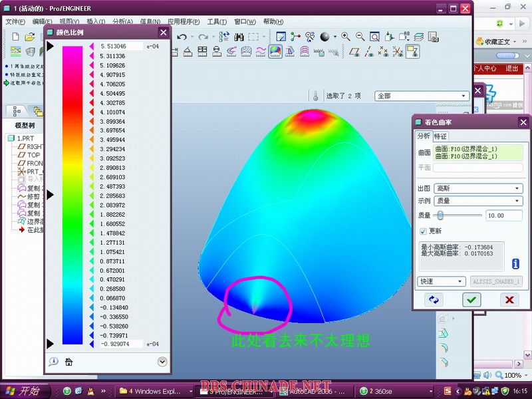The image size is (532, 399).
Task: Toggle datum planes display icon
Action: 354,52
